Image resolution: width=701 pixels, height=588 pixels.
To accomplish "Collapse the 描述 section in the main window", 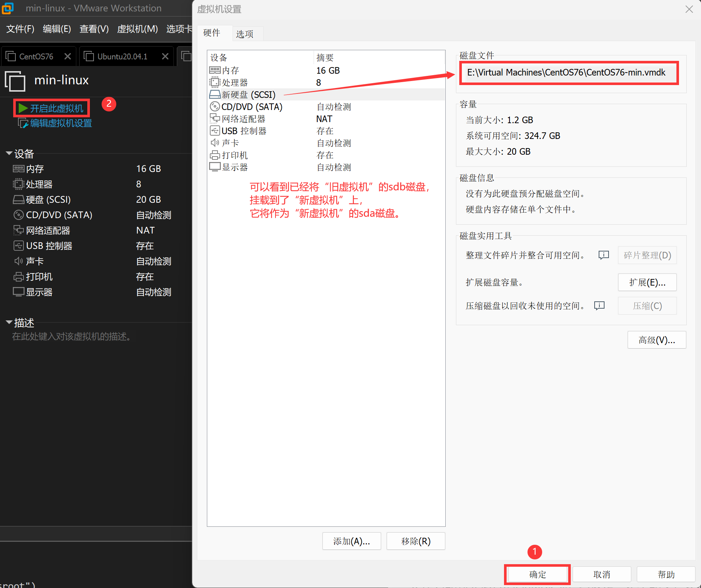I will 9,322.
